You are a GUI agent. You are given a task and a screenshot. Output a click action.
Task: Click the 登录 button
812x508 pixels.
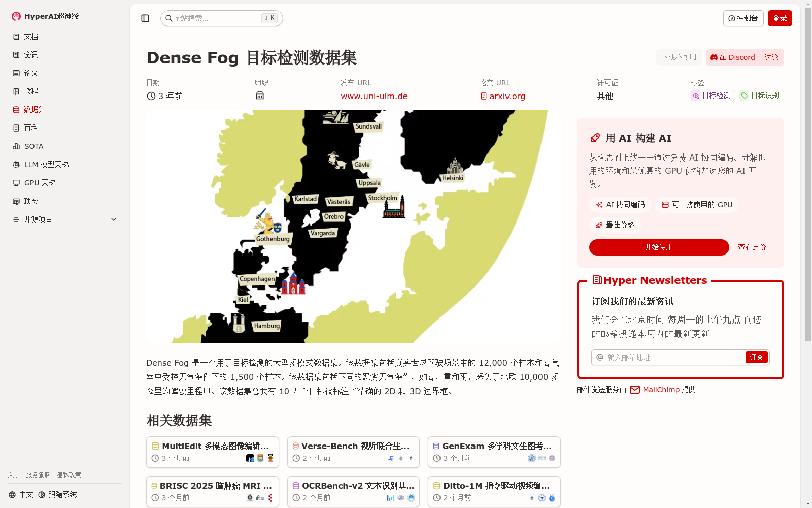(x=780, y=18)
